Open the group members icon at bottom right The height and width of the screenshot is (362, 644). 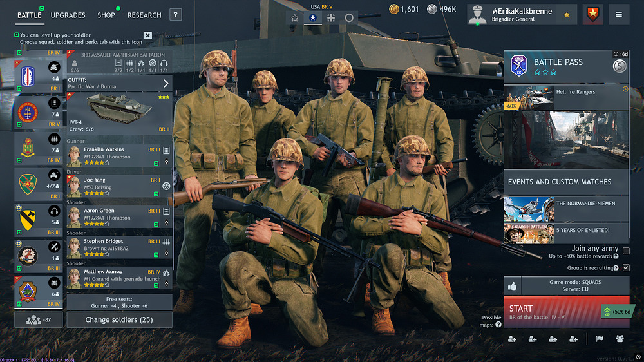click(620, 339)
